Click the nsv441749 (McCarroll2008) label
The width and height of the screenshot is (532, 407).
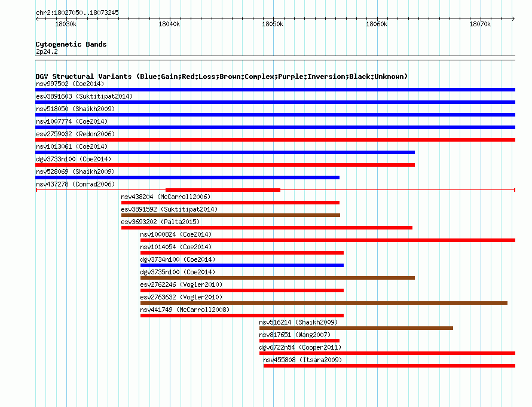[x=185, y=310]
